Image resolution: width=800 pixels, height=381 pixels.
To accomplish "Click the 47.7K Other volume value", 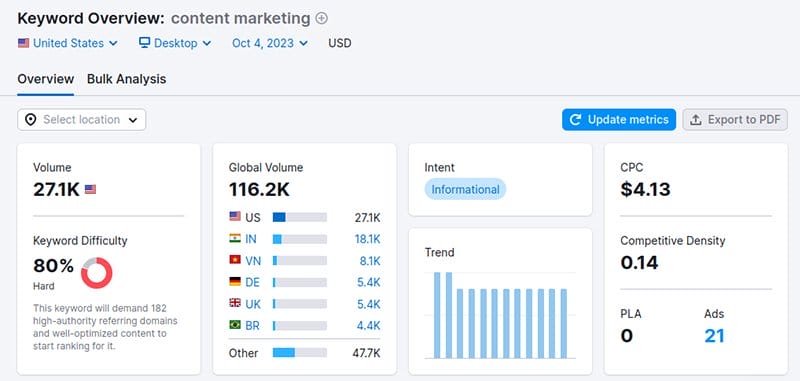I will (366, 353).
